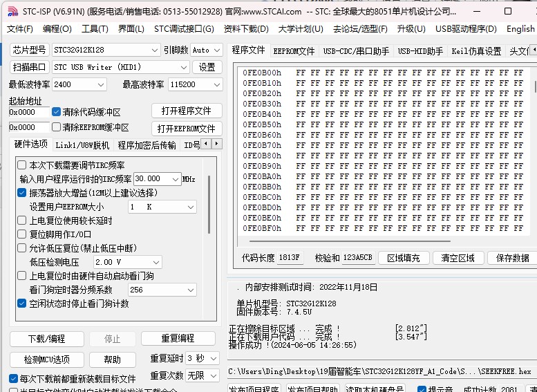Screen dimensions: 537x392
Task: Open the 重复延时 3 秒 dropdown
Action: point(202,359)
